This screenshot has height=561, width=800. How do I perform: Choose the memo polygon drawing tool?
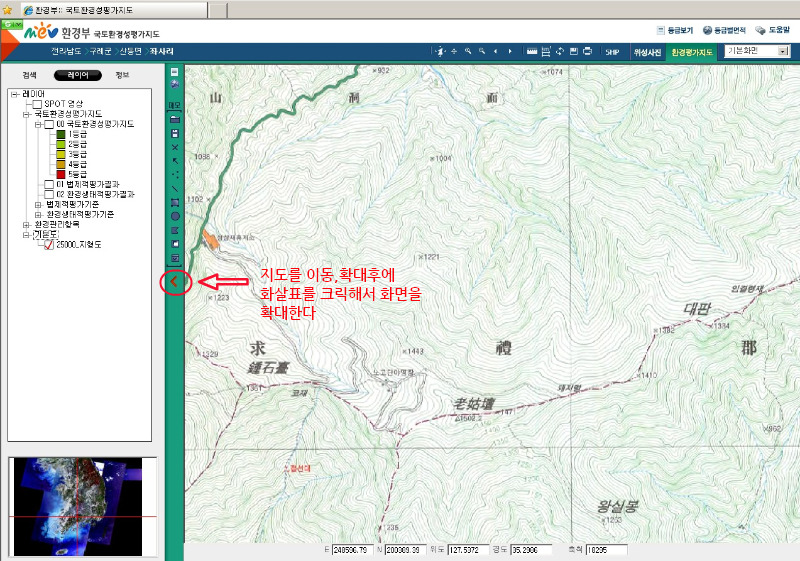point(174,230)
